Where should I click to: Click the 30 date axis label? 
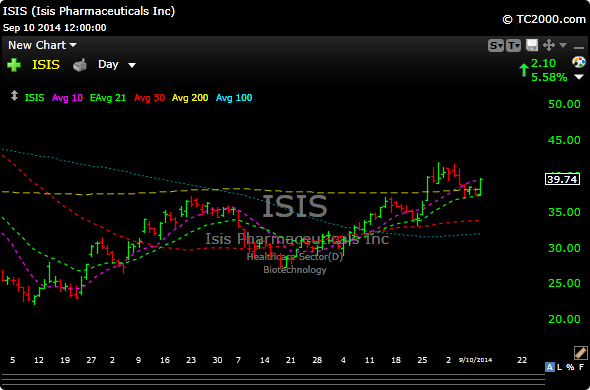pos(217,360)
